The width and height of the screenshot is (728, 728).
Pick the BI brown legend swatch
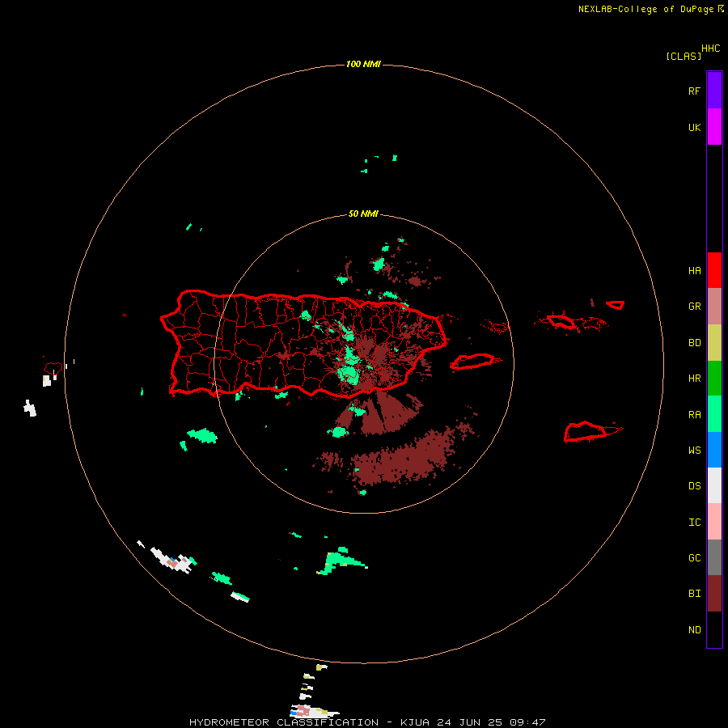coord(714,594)
